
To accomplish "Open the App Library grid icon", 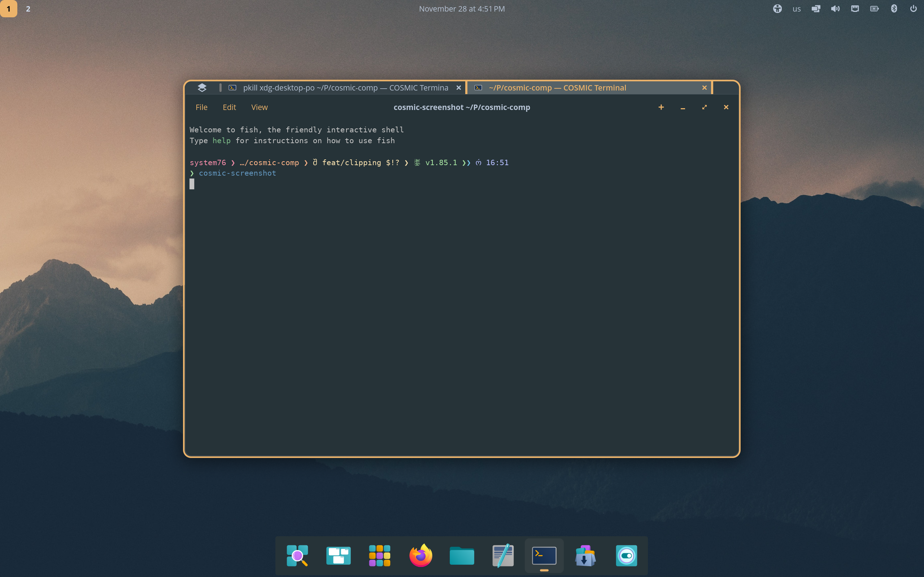I will point(380,556).
